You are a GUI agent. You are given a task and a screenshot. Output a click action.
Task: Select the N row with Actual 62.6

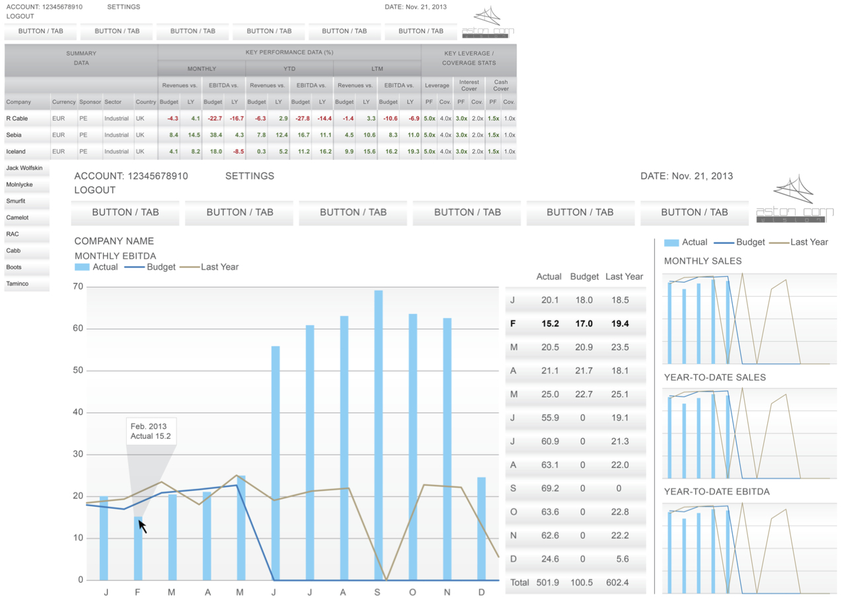point(576,535)
